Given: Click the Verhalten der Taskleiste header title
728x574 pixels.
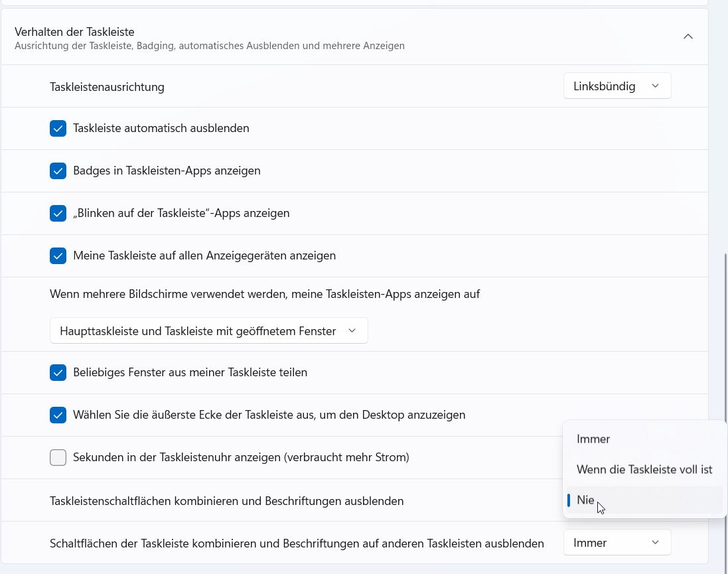Looking at the screenshot, I should click(75, 31).
